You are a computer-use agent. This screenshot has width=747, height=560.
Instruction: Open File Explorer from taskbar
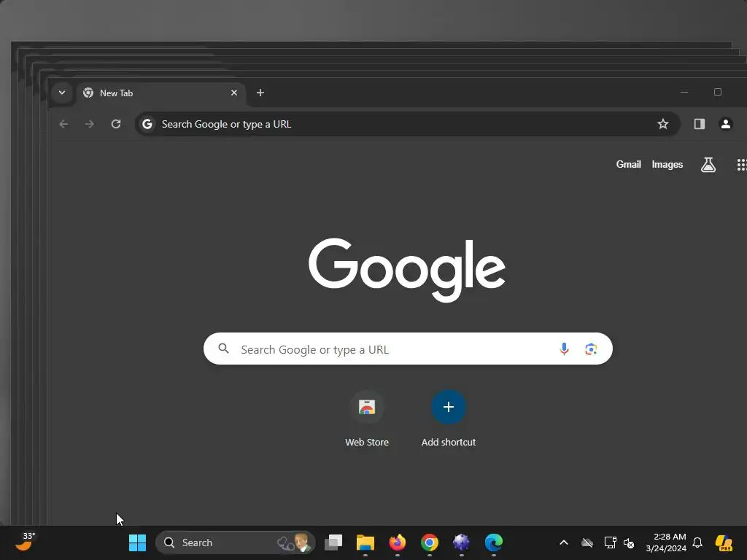tap(365, 542)
